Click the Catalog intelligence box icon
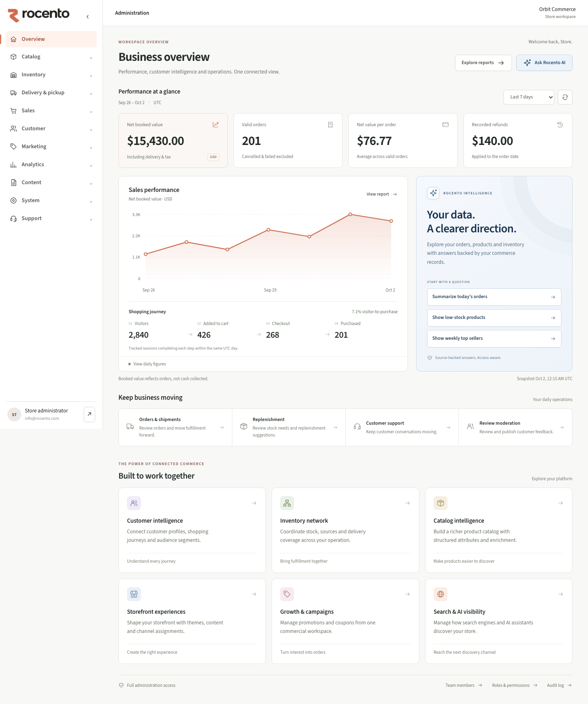 click(441, 503)
